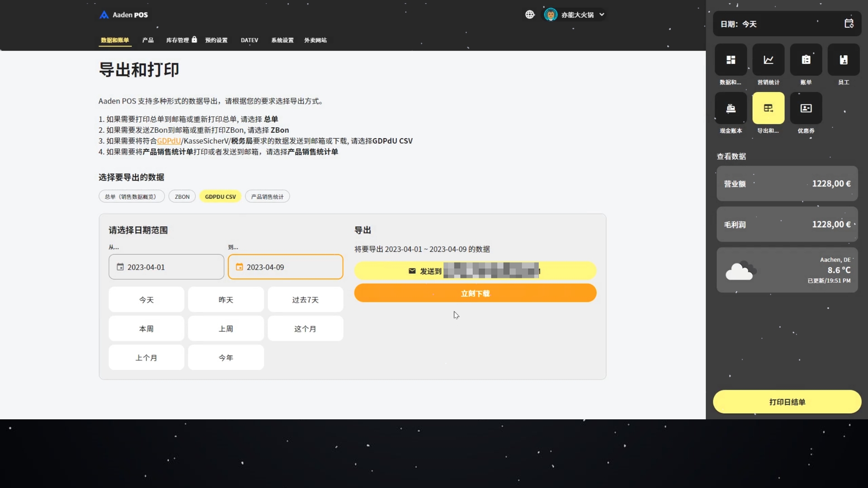Open the end date picker 2023-04-09

(x=285, y=267)
